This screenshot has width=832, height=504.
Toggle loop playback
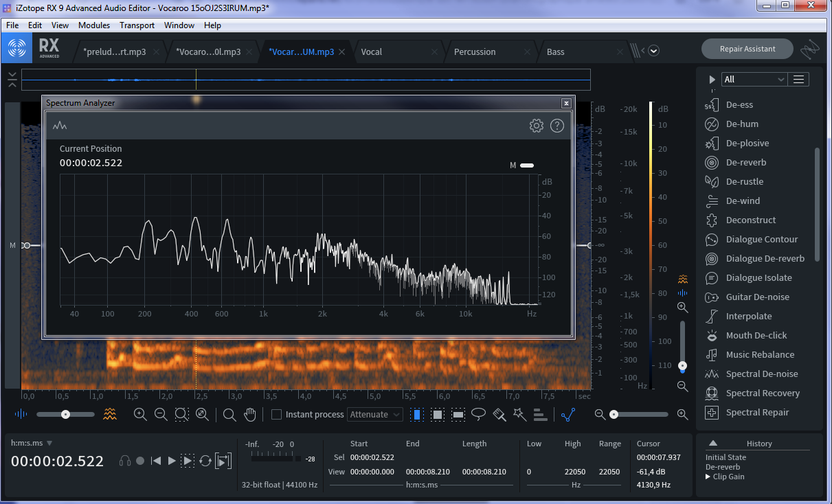point(205,461)
